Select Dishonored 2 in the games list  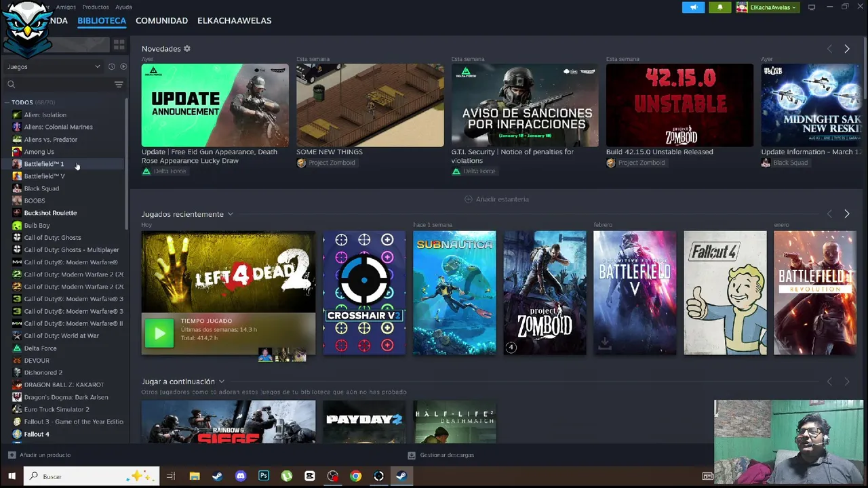click(43, 373)
